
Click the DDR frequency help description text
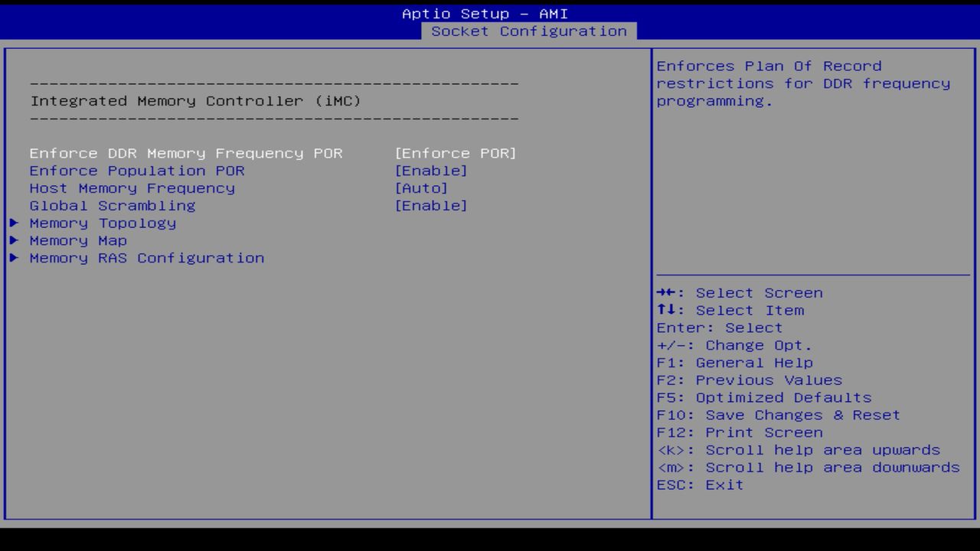click(802, 83)
